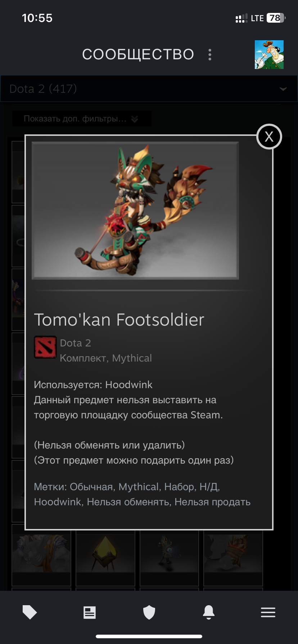Tap the red Dota 2 game logo icon

pyautogui.click(x=45, y=347)
